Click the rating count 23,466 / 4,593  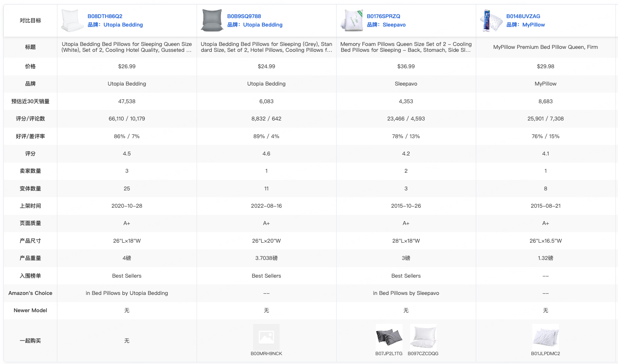(406, 119)
